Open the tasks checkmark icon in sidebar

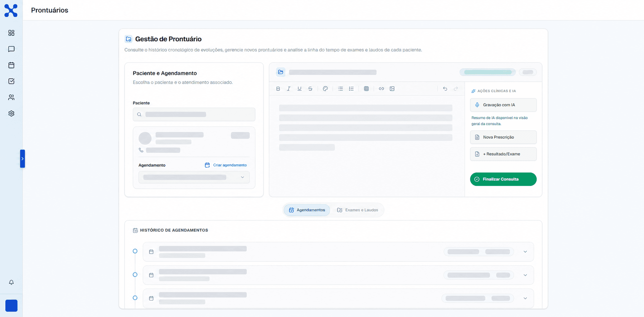pos(11,81)
